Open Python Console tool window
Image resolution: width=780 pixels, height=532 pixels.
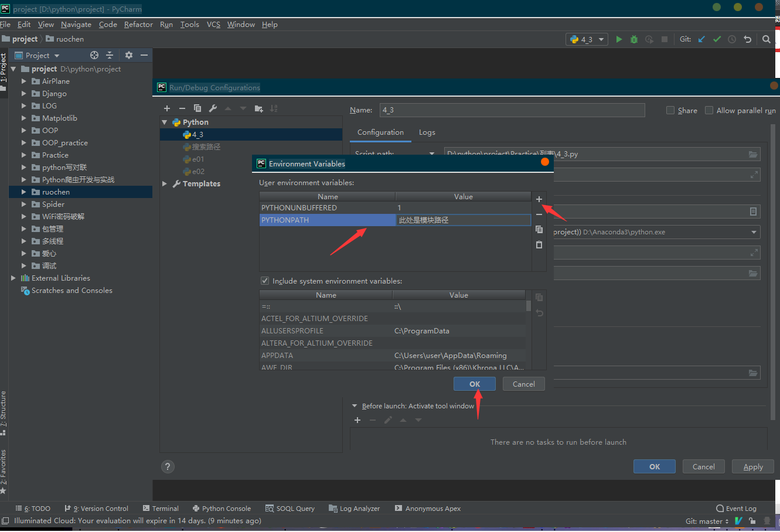point(222,509)
